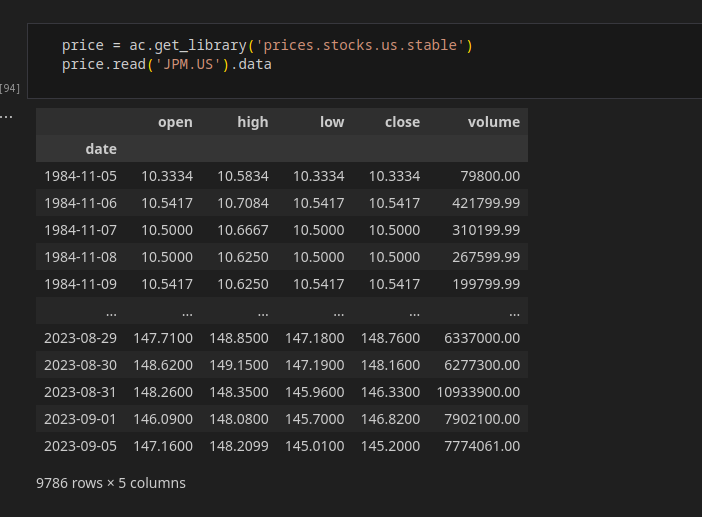Click the volume value 79800.00
This screenshot has height=517, width=702.
coord(490,176)
